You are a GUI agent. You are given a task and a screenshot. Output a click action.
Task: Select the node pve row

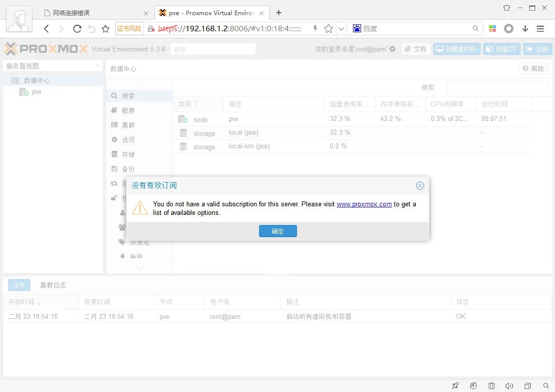(x=352, y=119)
